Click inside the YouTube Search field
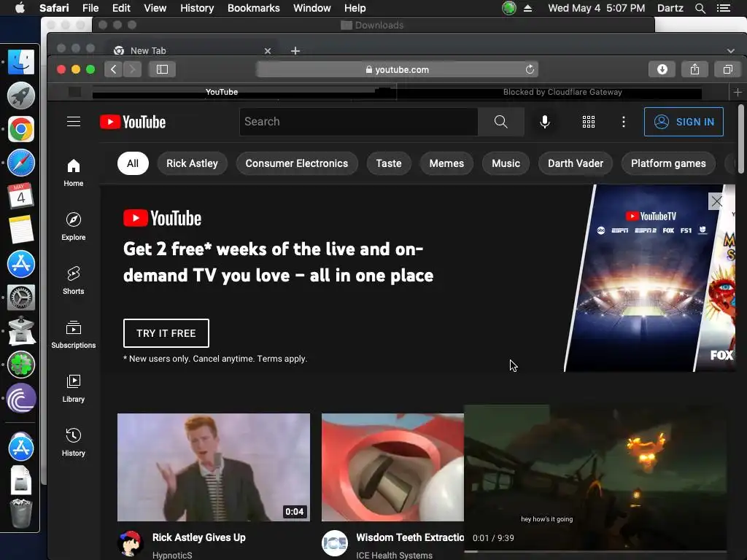The height and width of the screenshot is (560, 747). click(x=359, y=122)
